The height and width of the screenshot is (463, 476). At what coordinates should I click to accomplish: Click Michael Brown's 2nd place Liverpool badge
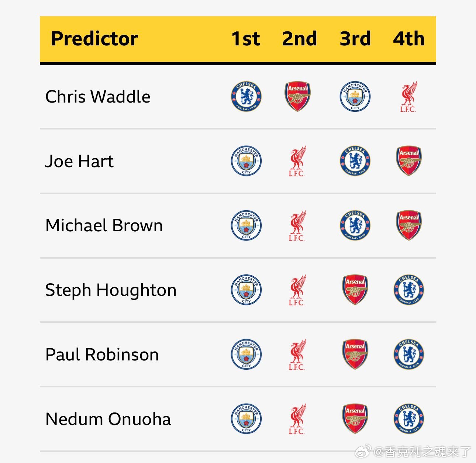tap(297, 225)
